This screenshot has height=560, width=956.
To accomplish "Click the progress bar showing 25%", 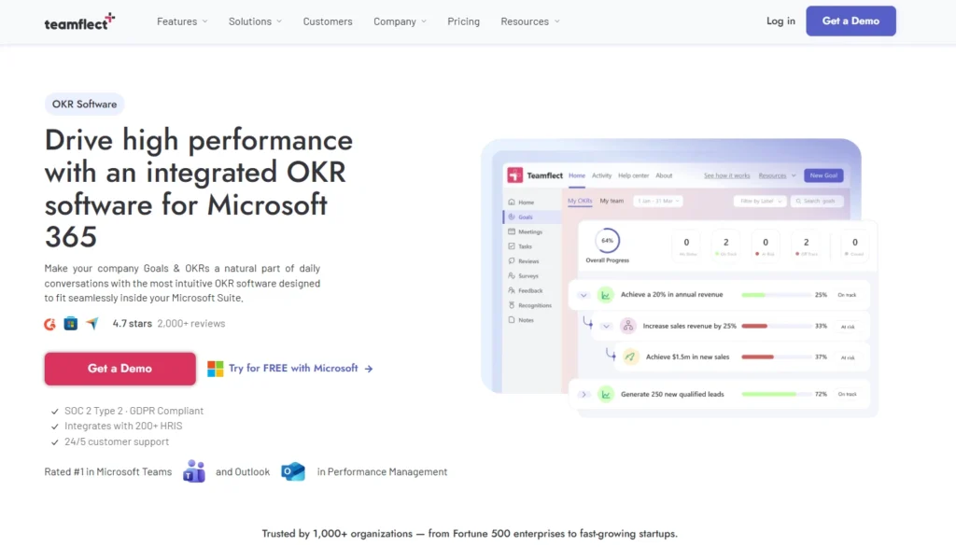I will click(776, 295).
